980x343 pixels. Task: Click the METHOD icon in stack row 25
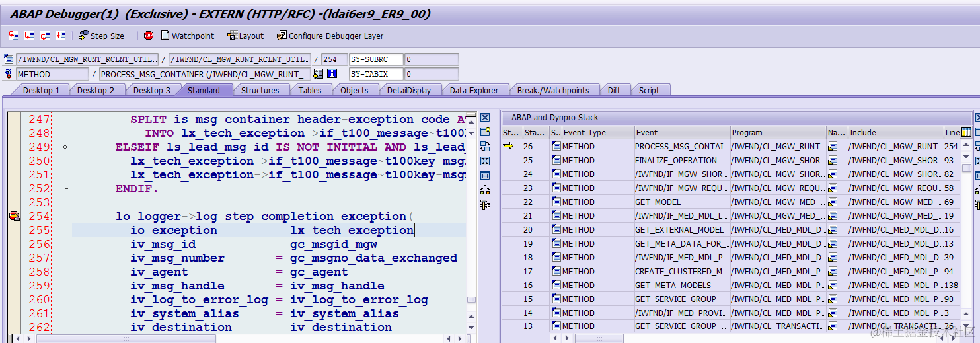point(555,161)
